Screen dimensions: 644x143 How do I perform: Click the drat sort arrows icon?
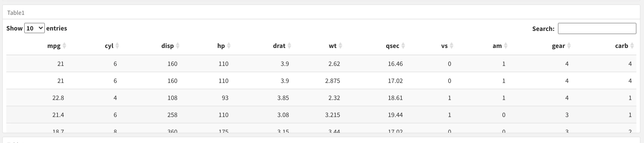click(289, 46)
